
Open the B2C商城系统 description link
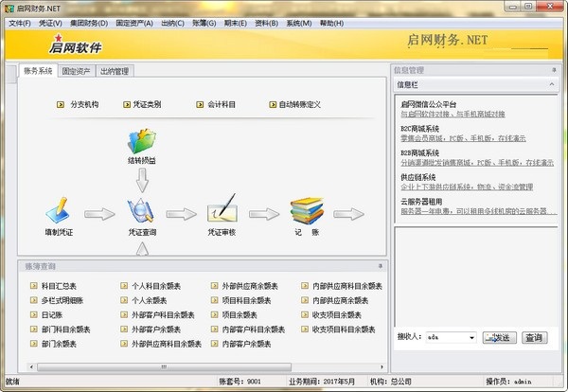tap(463, 138)
